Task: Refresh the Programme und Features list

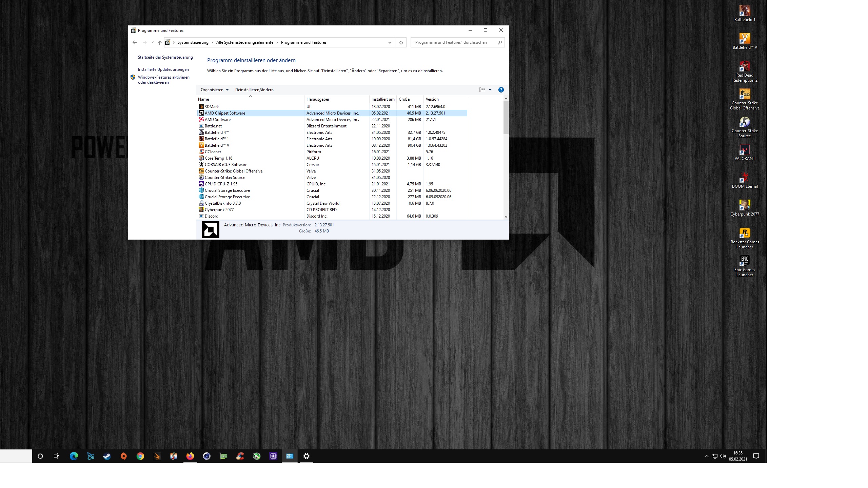Action: tap(401, 42)
